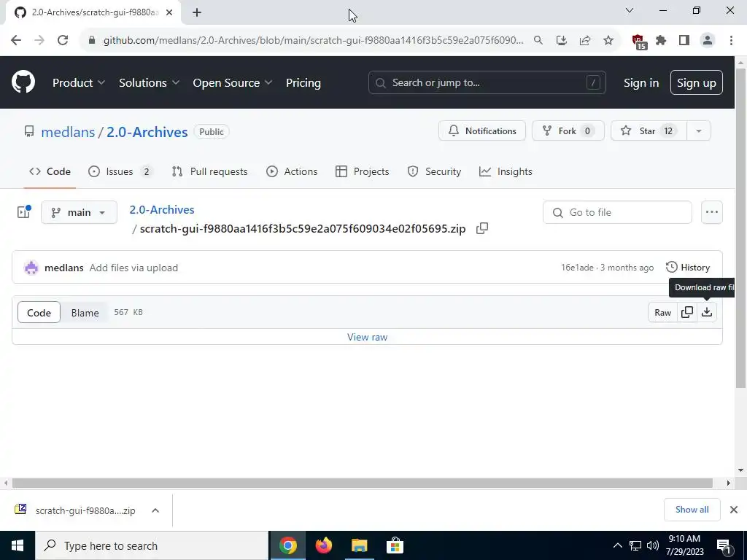Toggle the browser side panel

click(x=684, y=41)
